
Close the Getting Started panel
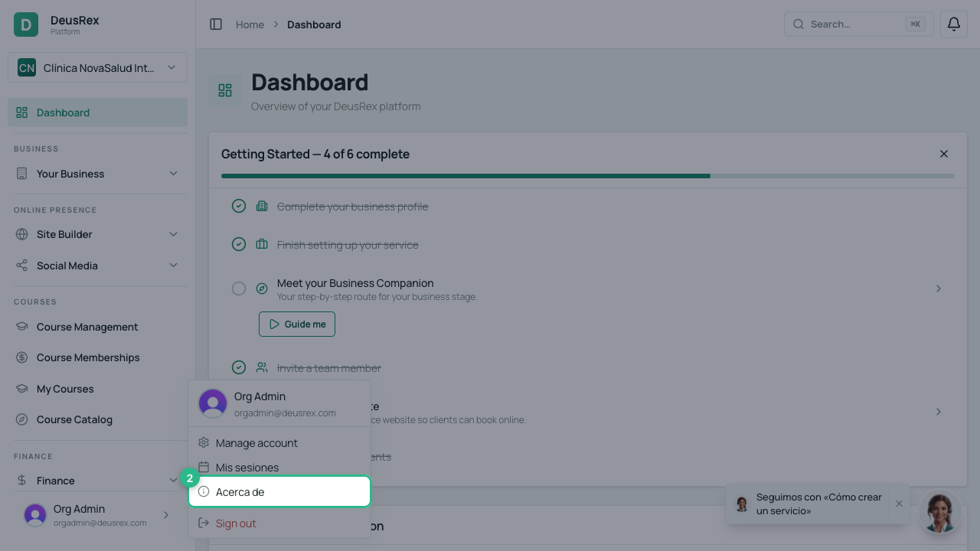(x=944, y=154)
